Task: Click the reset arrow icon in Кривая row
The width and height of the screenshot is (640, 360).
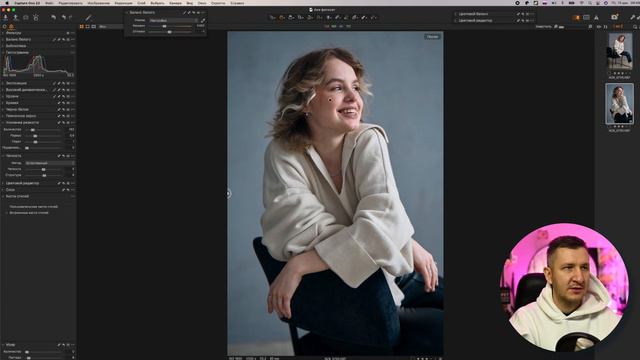Action: click(x=64, y=103)
